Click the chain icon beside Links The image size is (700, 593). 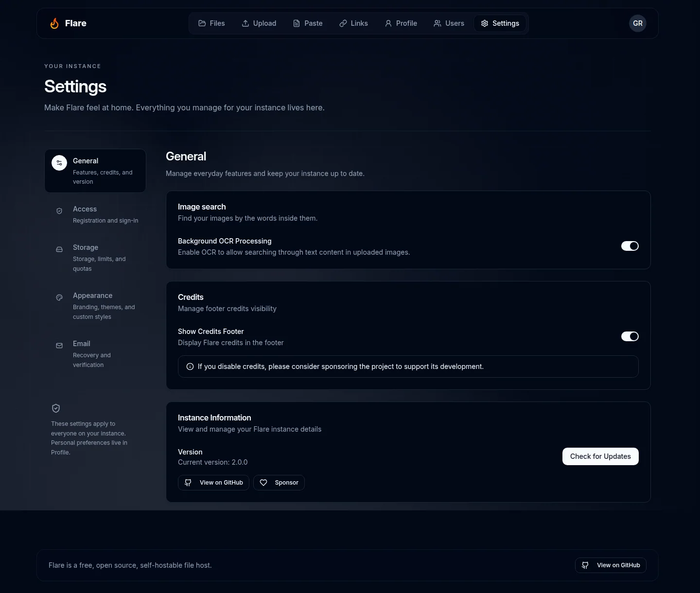[x=343, y=23]
